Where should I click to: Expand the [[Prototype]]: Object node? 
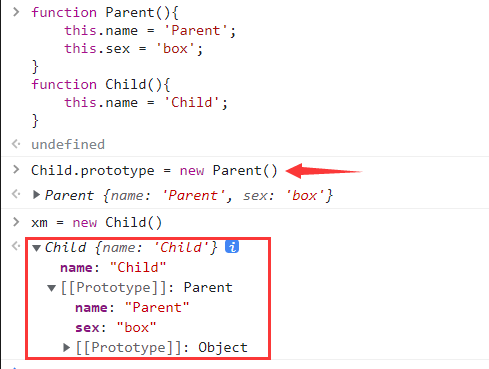pos(66,347)
